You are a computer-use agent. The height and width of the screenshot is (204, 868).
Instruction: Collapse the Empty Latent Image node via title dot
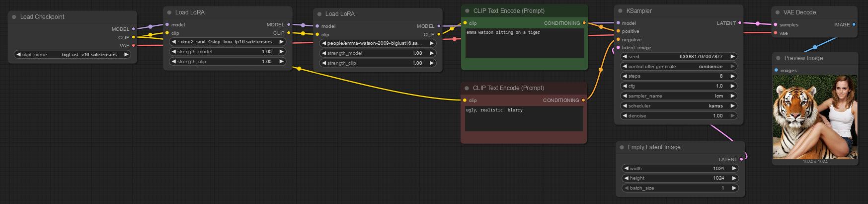pyautogui.click(x=622, y=147)
